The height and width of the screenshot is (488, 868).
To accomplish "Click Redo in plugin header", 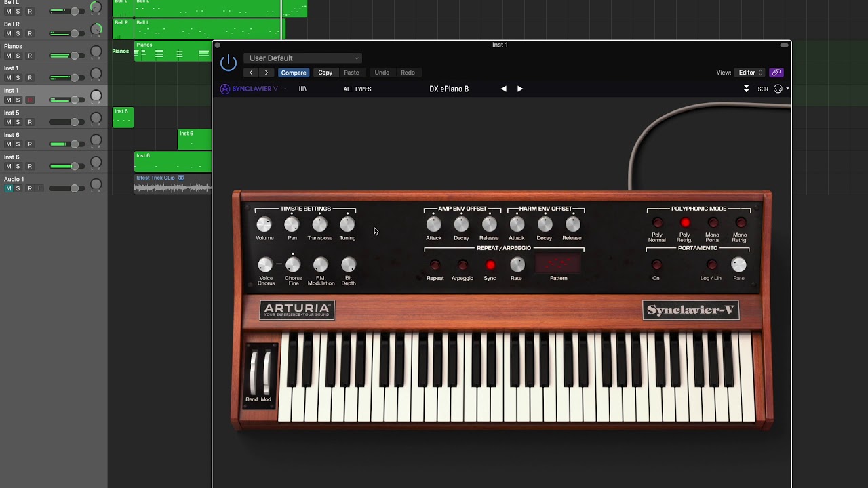I will click(408, 73).
